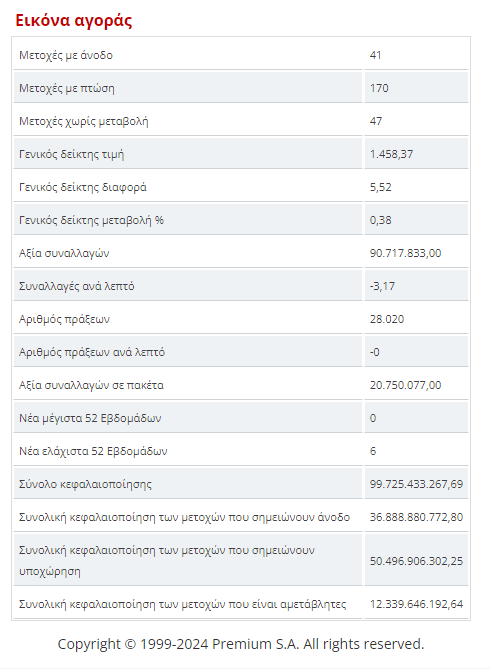Select the 'Αξία συναλλαγών' row label
Viewport: 490px width, 669px height.
64,253
